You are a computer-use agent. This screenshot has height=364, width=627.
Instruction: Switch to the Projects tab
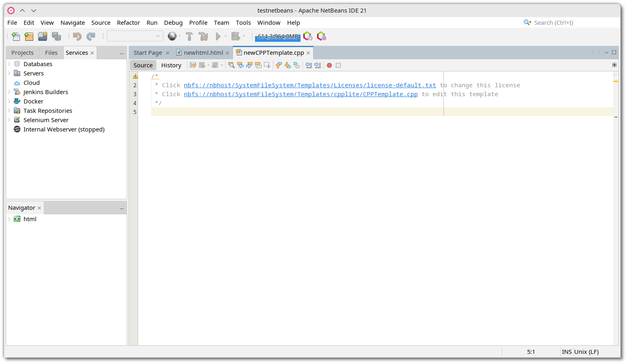click(23, 53)
